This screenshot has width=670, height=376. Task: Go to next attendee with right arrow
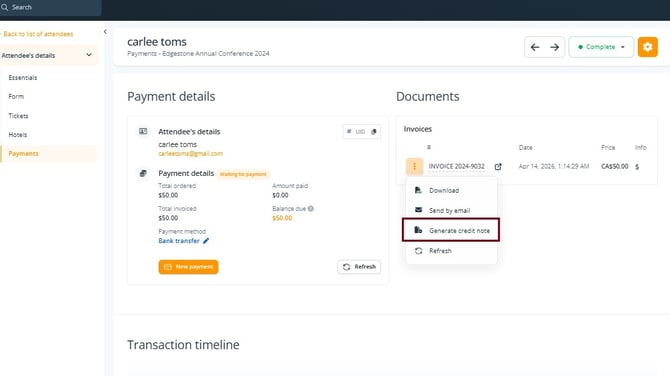[554, 47]
